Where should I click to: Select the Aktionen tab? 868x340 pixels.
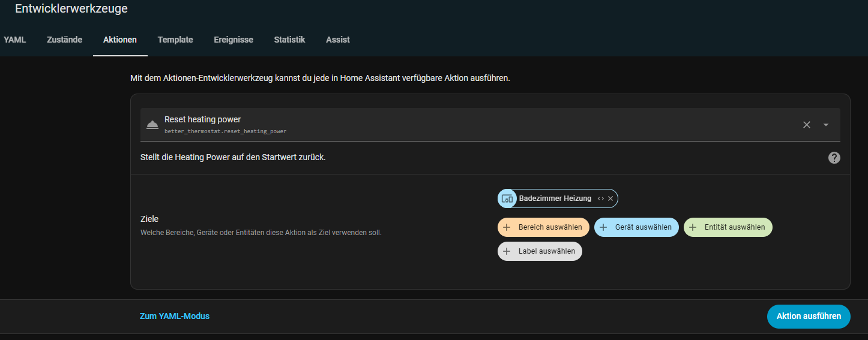120,40
